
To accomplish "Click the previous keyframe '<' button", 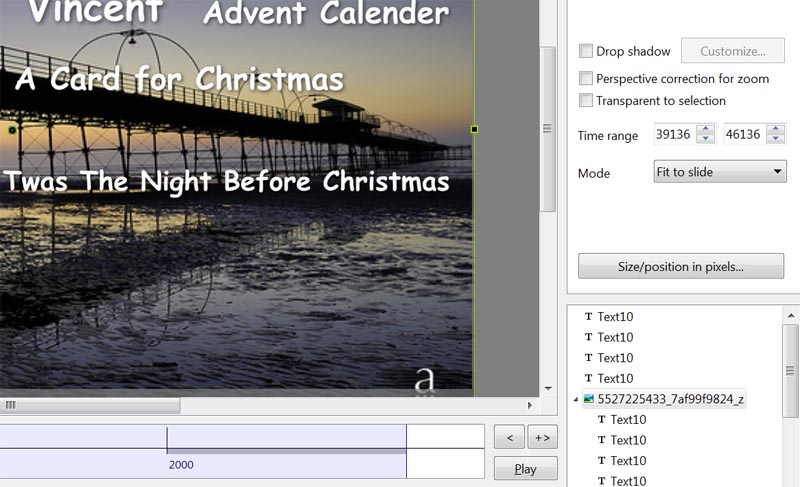I will coord(509,437).
